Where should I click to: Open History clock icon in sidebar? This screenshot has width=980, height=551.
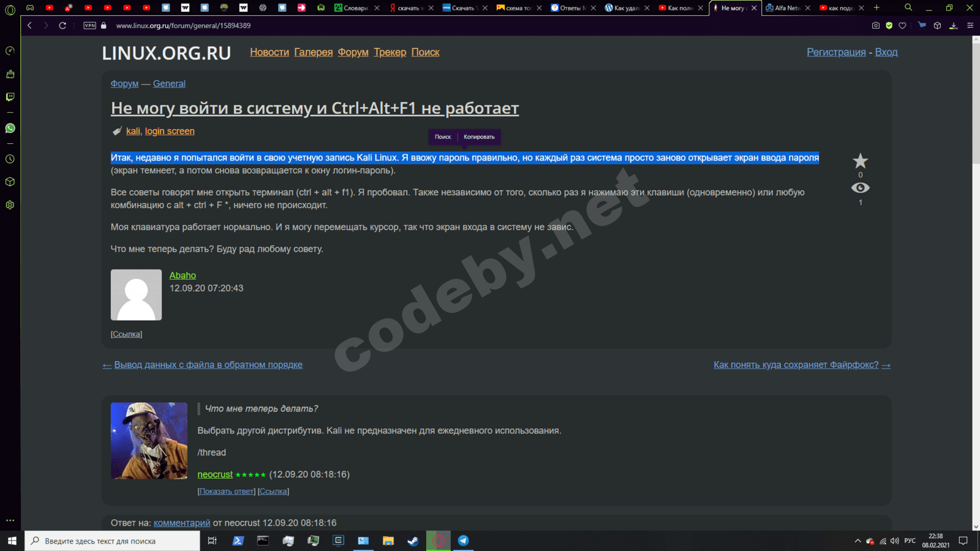tap(10, 159)
